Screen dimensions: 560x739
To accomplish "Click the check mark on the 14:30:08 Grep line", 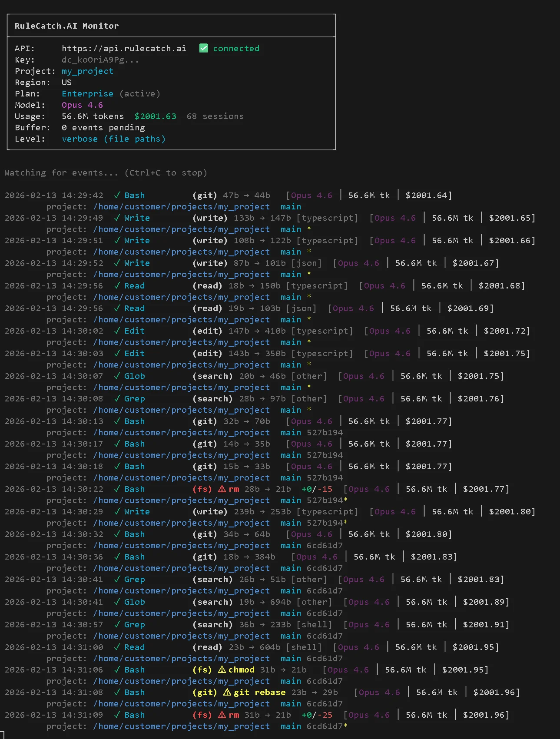I will (117, 398).
